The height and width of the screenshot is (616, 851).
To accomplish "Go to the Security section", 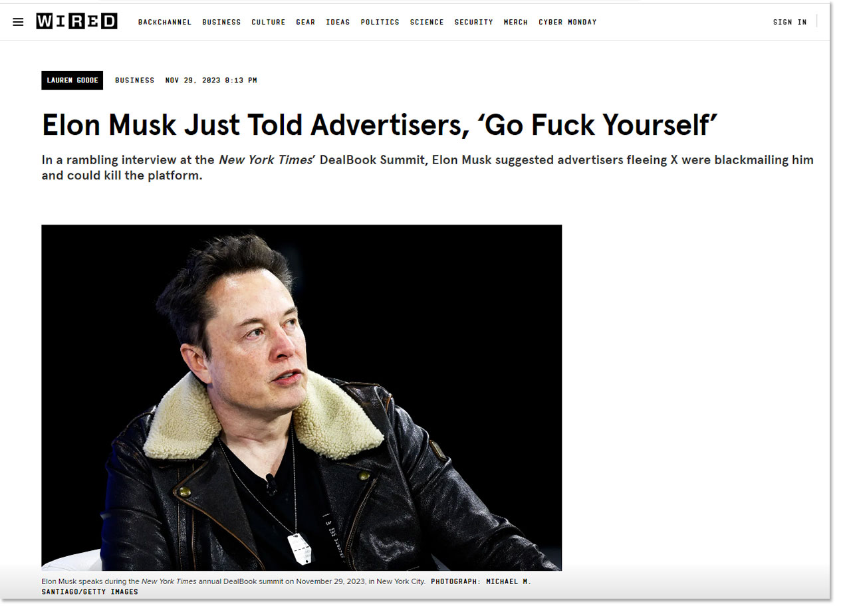I will [x=473, y=22].
